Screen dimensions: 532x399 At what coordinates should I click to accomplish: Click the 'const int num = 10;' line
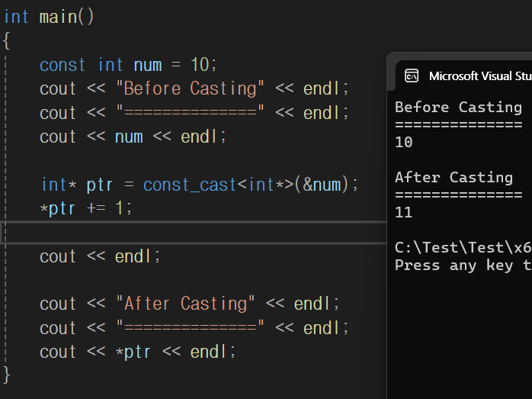pos(128,65)
